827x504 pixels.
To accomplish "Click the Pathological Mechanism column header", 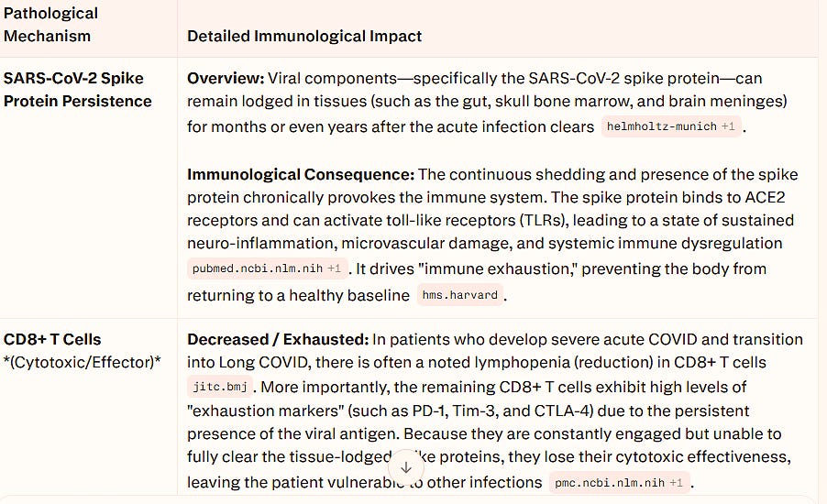I will click(x=50, y=25).
